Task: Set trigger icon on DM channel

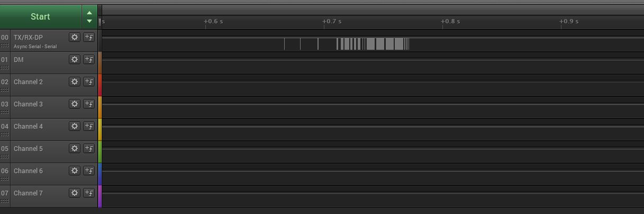Action: tap(89, 59)
